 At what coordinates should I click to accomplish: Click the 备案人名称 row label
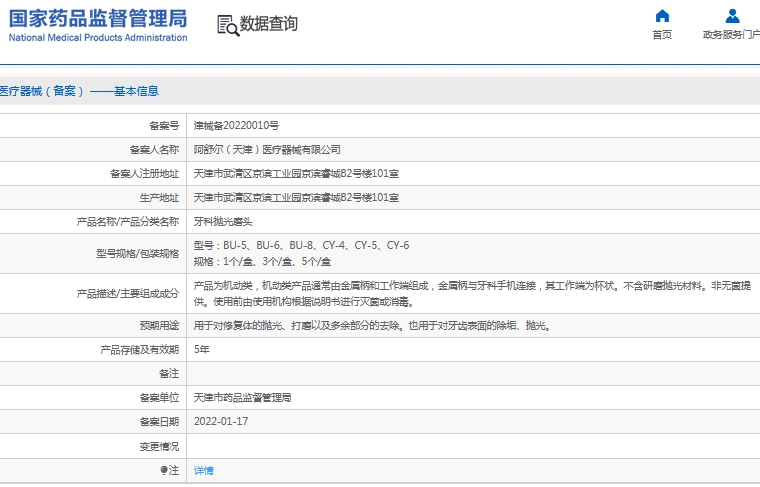[154, 150]
